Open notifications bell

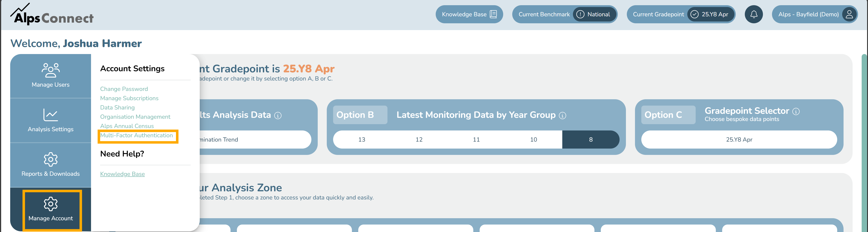coord(754,14)
